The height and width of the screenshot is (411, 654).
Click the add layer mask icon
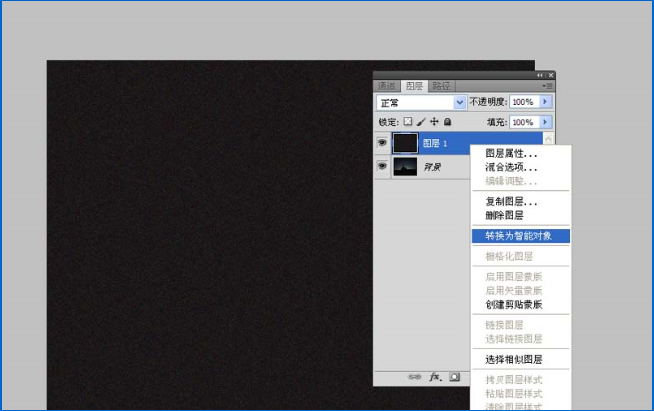tap(454, 377)
